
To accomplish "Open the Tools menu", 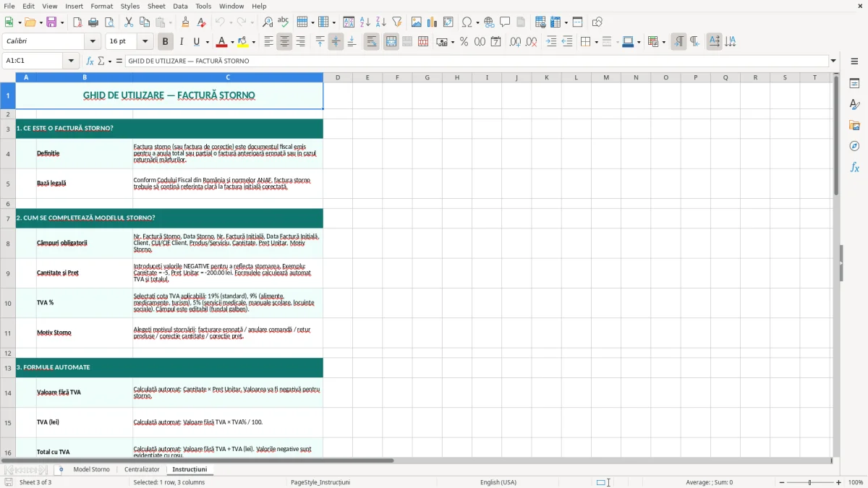I will coord(203,6).
